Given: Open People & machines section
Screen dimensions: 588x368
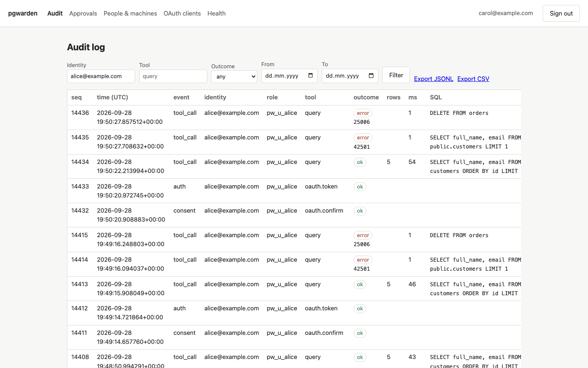Looking at the screenshot, I should coord(130,13).
